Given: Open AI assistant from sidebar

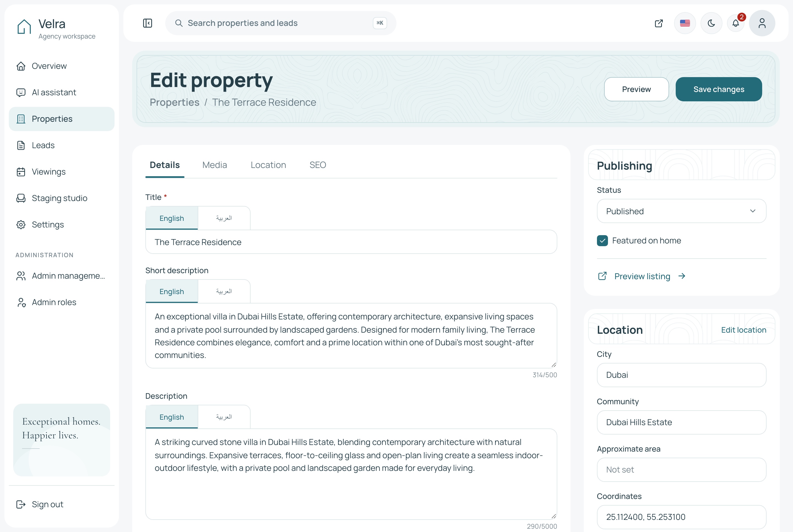Looking at the screenshot, I should (62, 92).
